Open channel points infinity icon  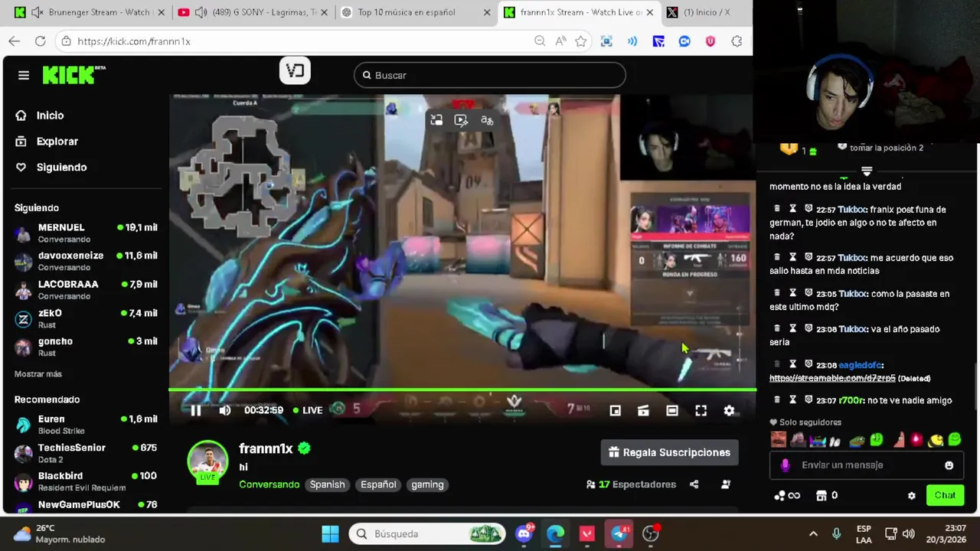[787, 496]
